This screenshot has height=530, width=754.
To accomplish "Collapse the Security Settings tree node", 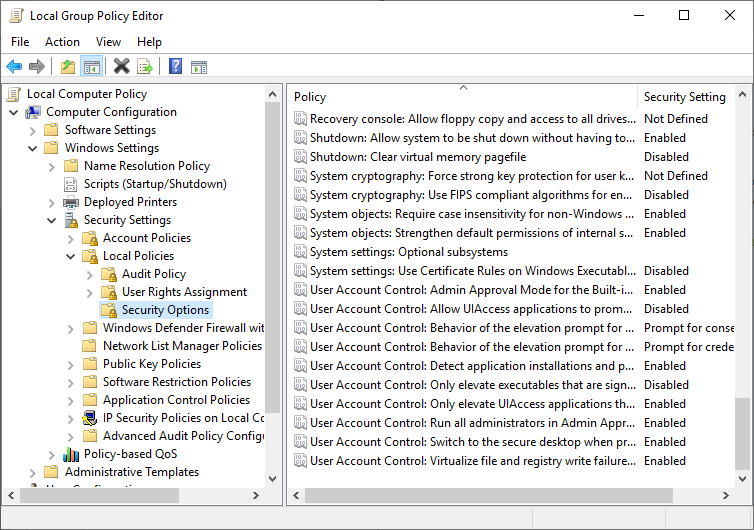I will pos(51,220).
